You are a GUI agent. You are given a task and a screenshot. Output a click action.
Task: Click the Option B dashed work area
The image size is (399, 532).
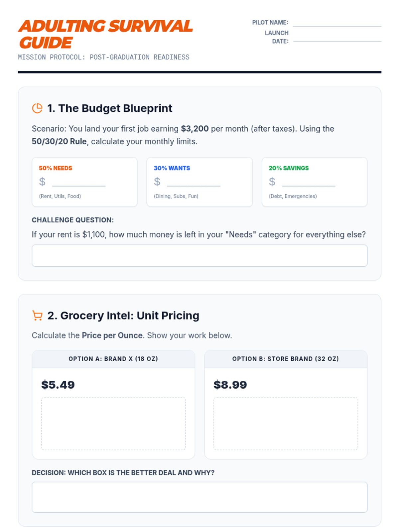tap(286, 423)
